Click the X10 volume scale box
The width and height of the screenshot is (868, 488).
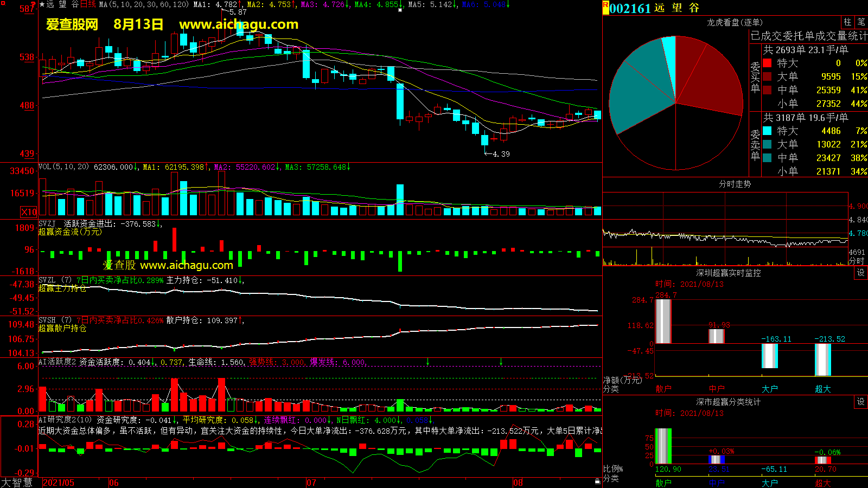(29, 212)
